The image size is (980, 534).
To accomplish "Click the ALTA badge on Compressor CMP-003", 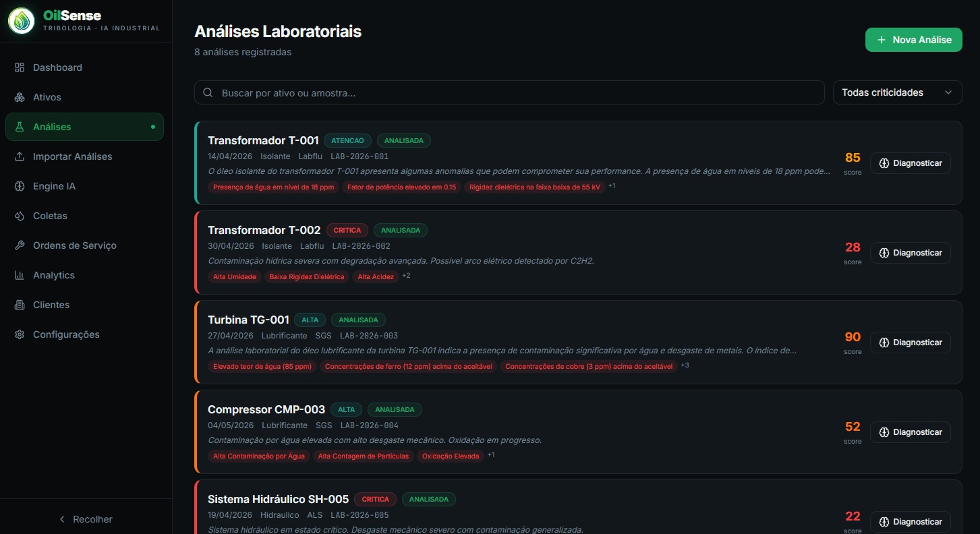I will [346, 410].
